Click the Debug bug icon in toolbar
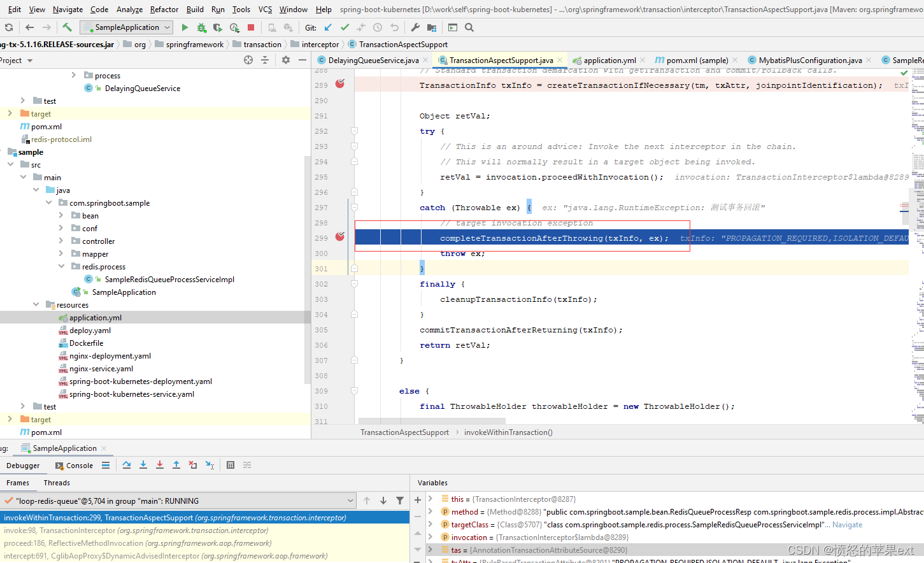The width and height of the screenshot is (924, 563). [x=201, y=27]
